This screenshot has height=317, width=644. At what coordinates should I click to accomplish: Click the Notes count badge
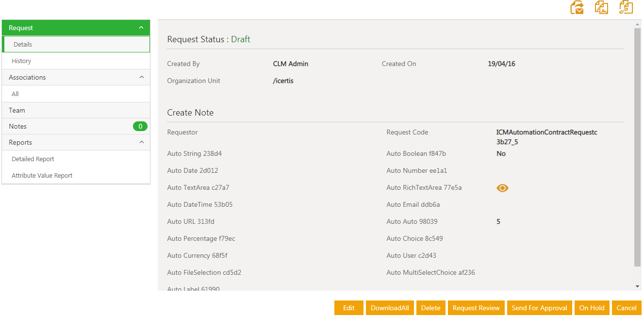[140, 126]
